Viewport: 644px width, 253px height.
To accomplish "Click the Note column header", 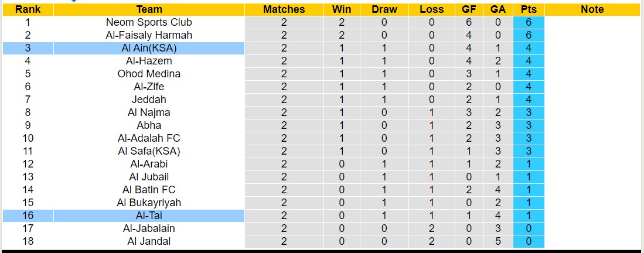I will 592,9.
